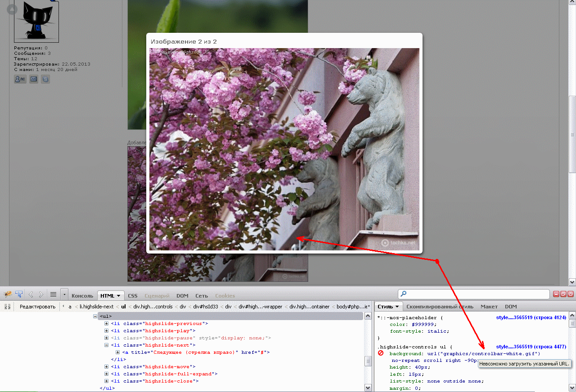
Task: Click the Skype contact icon in profile
Action: (x=45, y=79)
